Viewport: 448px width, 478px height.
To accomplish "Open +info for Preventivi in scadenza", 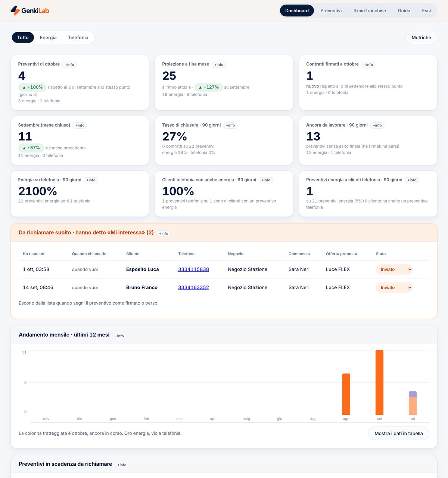I will pos(122,465).
